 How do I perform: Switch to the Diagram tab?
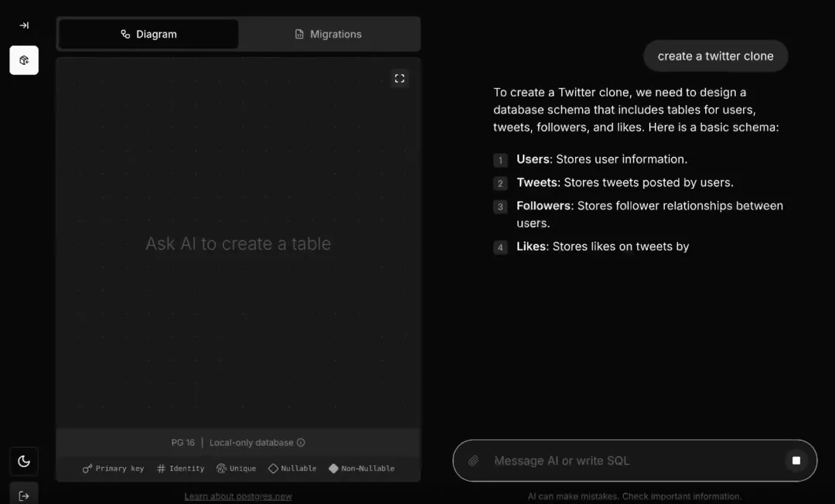tap(148, 34)
